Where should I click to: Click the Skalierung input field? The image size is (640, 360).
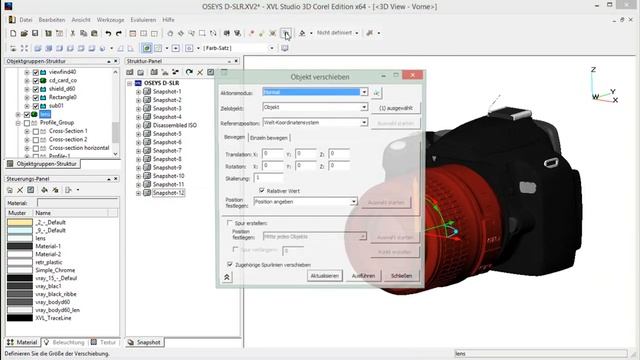[x=268, y=178]
